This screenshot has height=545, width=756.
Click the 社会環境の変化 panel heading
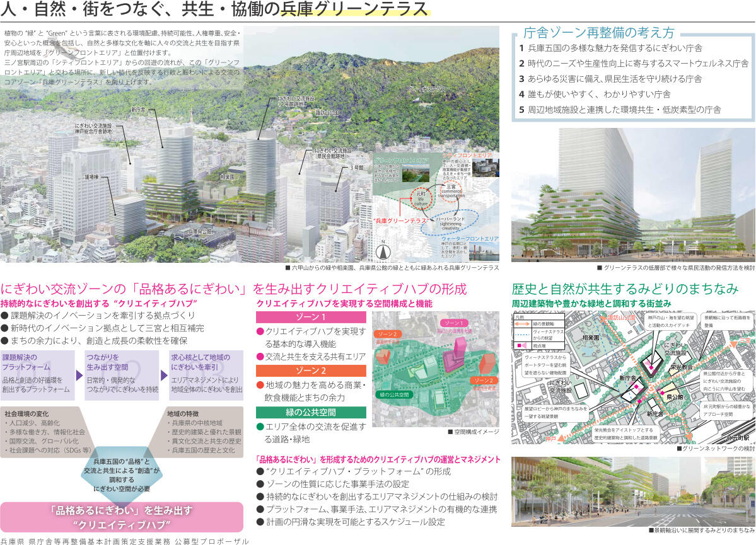[x=26, y=414]
